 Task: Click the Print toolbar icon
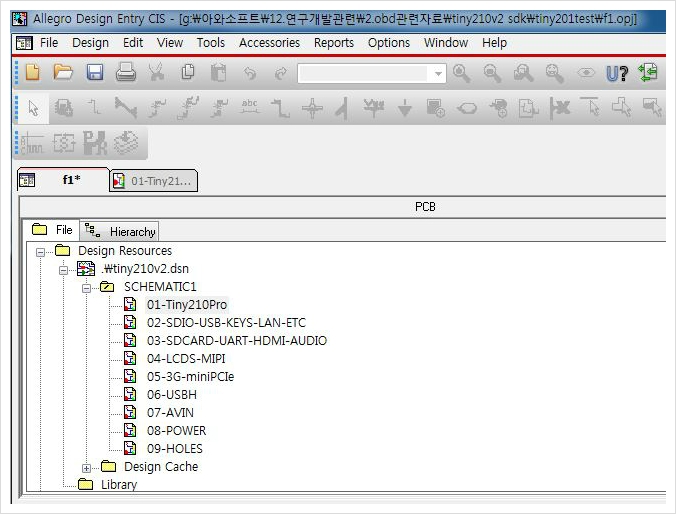coord(126,72)
